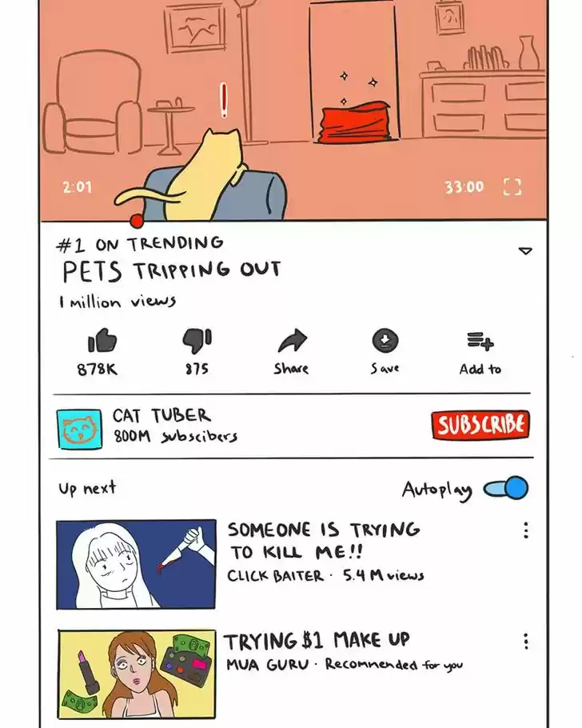Open the Cat Tuber channel name
Image resolution: width=582 pixels, height=728 pixels.
161,415
